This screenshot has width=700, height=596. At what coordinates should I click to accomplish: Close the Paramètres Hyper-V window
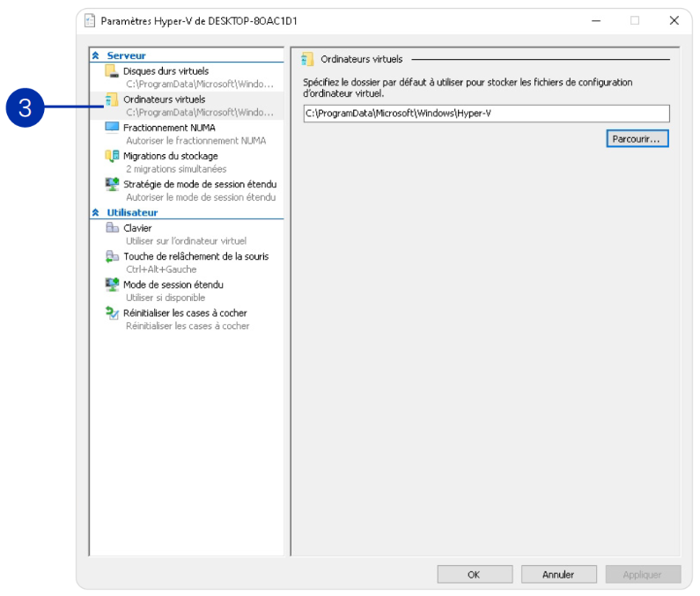(674, 20)
